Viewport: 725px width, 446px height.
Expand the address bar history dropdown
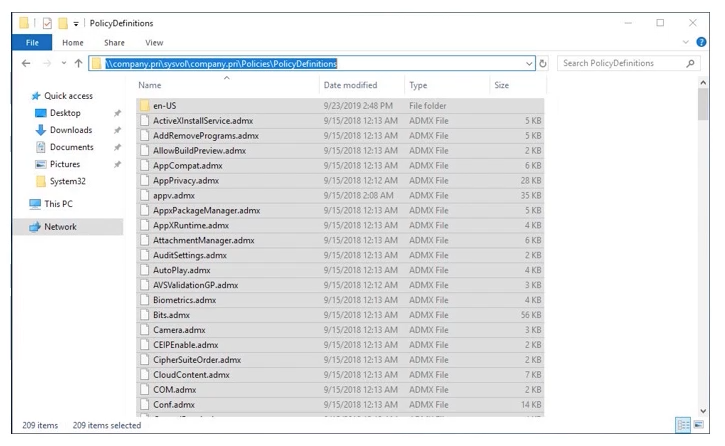coord(529,63)
